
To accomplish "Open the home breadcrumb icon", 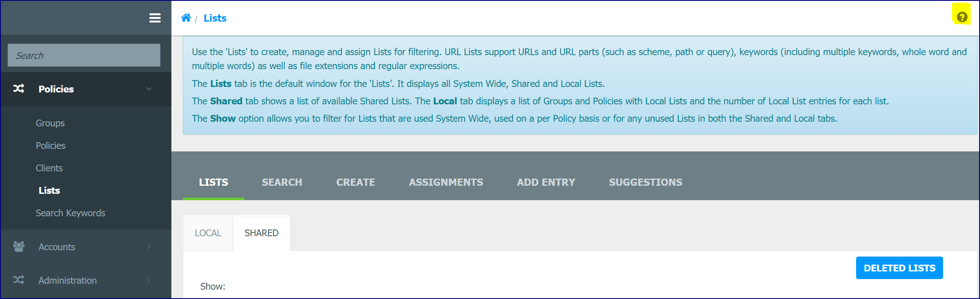I will [186, 18].
